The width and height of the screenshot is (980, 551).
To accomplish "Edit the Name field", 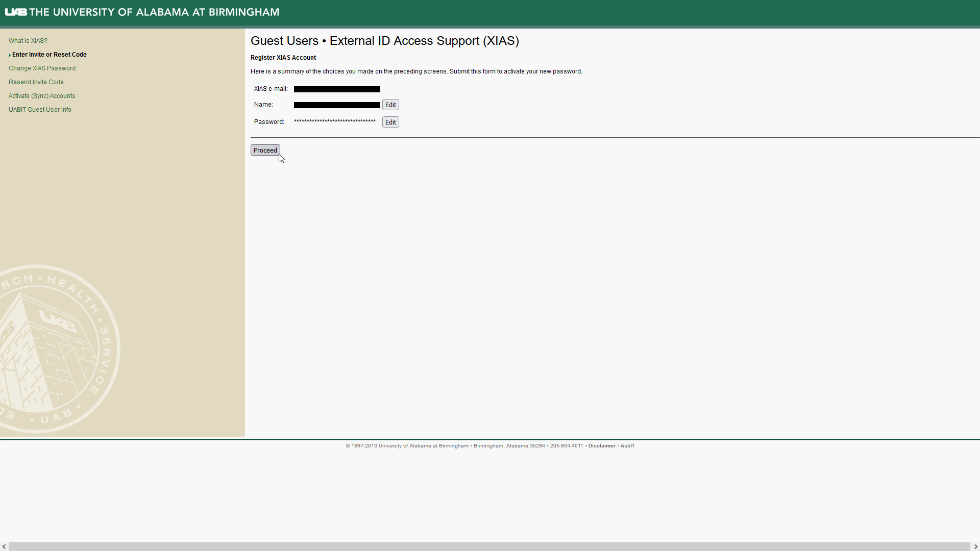I will coord(390,105).
